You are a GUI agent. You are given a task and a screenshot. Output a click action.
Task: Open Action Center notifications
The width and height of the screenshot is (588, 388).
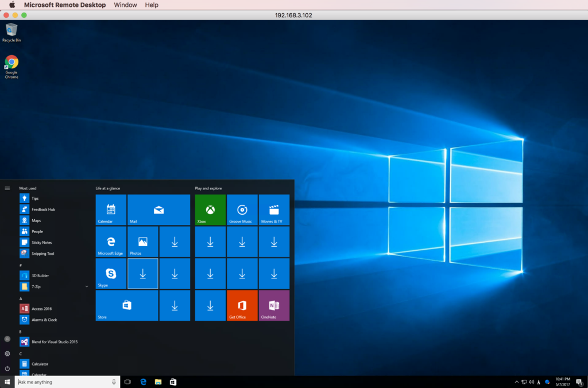point(579,382)
